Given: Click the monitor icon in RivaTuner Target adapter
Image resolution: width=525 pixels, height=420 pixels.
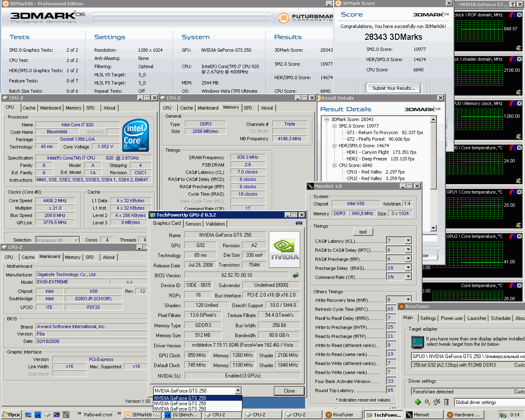Looking at the screenshot, I should point(418,342).
